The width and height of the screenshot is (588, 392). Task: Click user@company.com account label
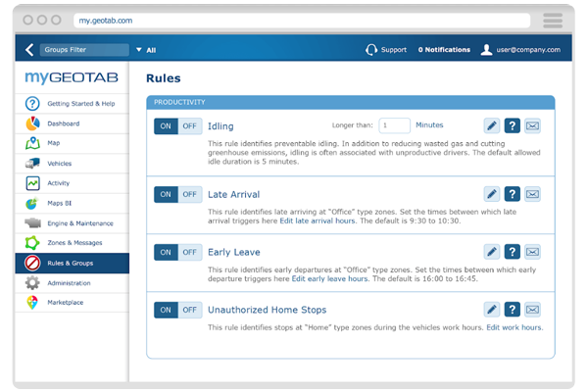point(528,50)
